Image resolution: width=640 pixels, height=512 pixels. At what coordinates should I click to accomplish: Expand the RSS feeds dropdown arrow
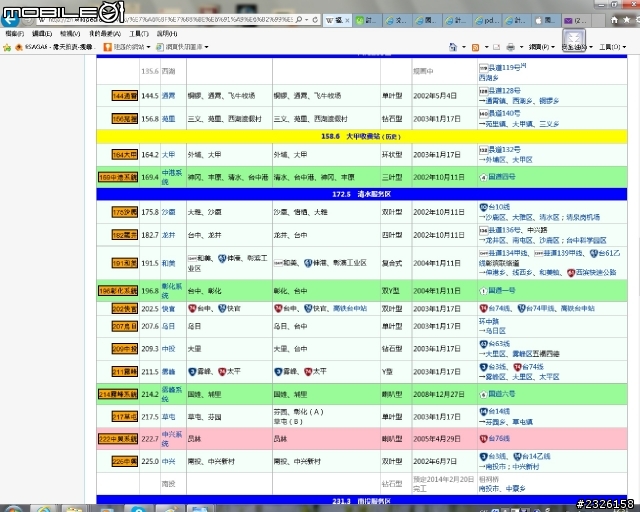click(487, 47)
